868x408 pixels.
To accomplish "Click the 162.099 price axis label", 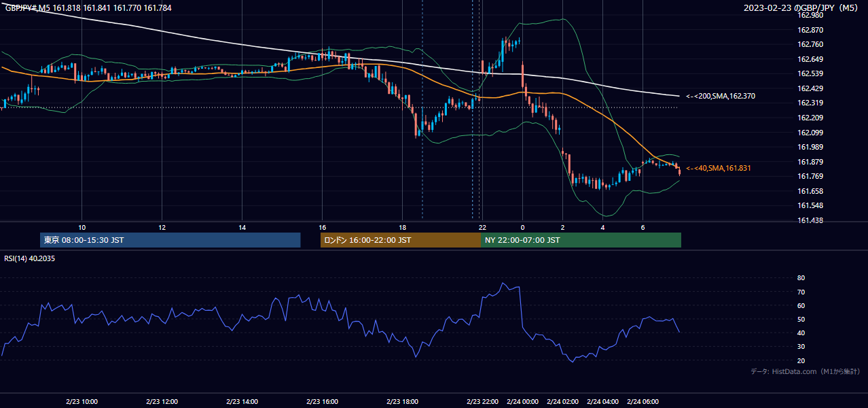I will pos(810,133).
